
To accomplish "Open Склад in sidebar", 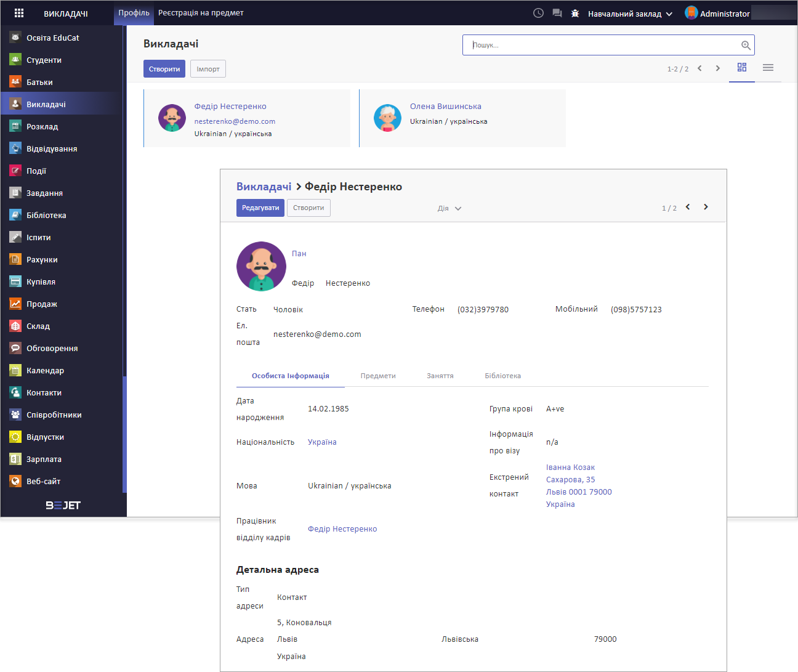I will [62, 326].
